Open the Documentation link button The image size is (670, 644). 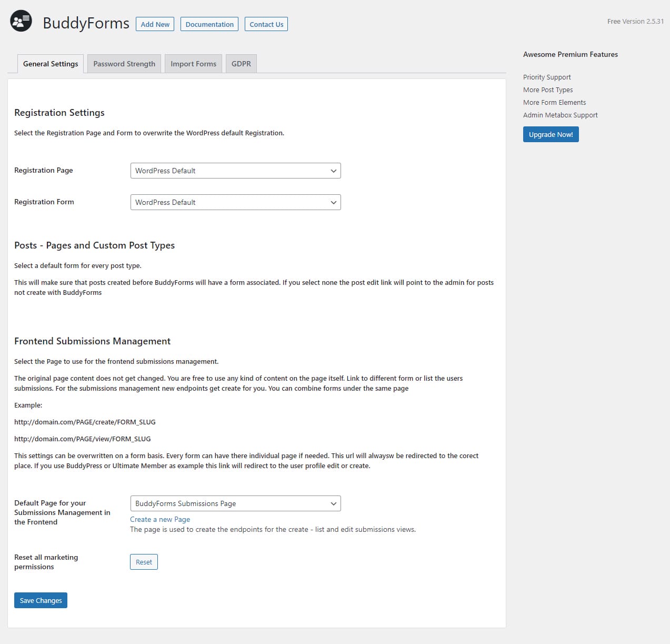209,24
